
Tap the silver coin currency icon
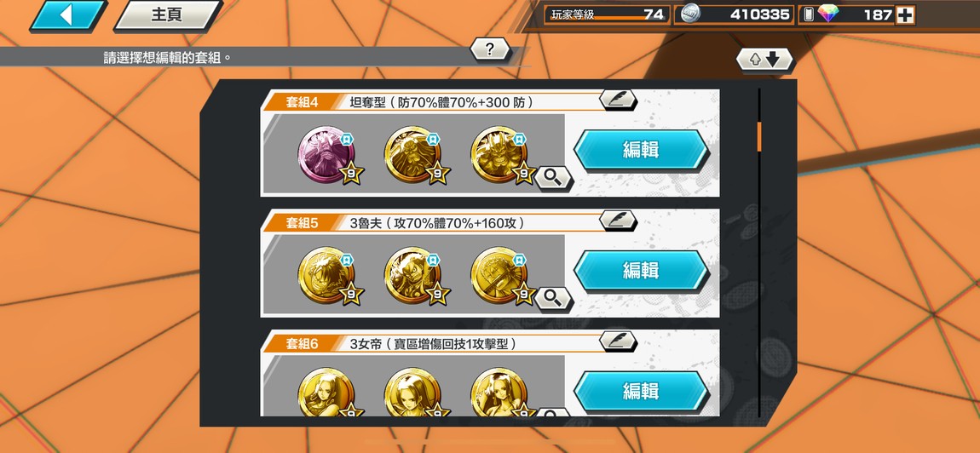(x=691, y=14)
